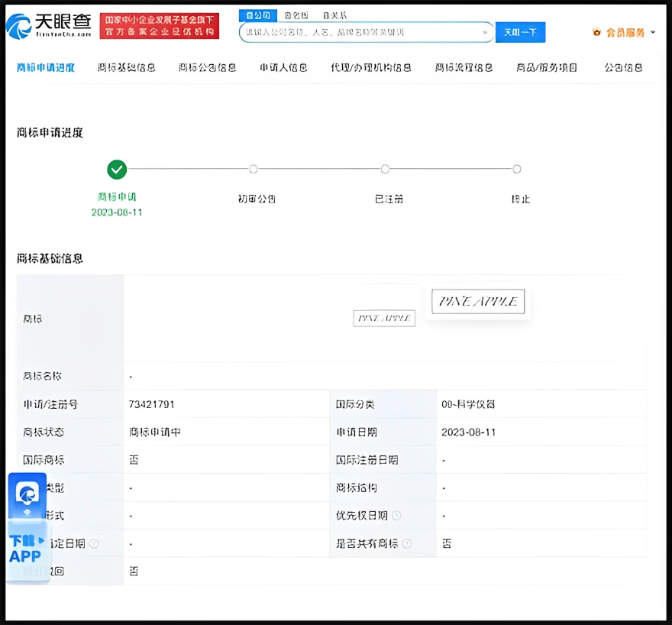Expand the 会员服务 dropdown arrow
Viewport: 672px width, 625px height.
(653, 32)
